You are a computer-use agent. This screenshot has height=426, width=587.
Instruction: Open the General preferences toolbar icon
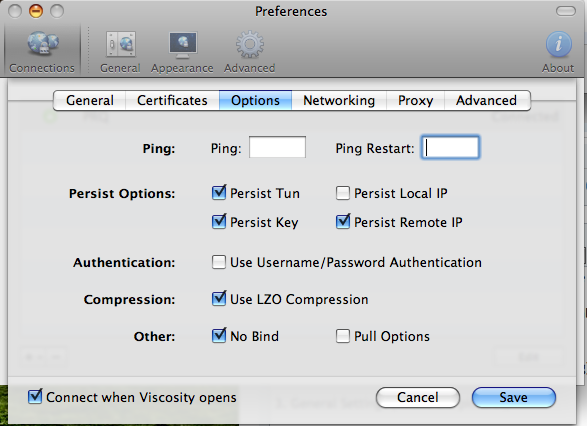(121, 51)
